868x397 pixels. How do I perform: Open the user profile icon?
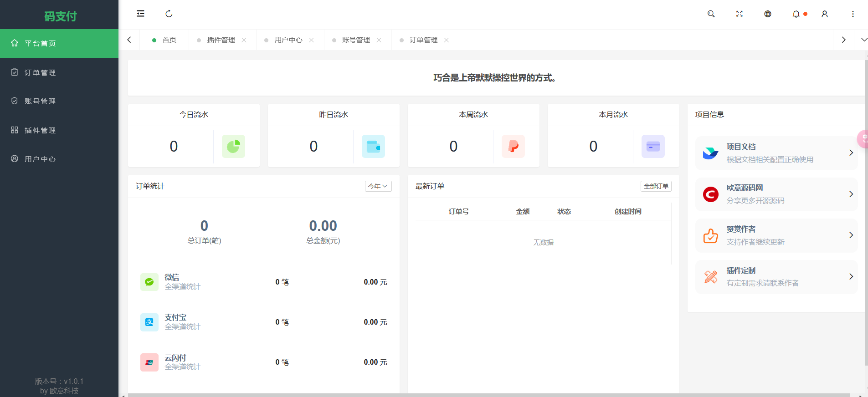point(825,14)
